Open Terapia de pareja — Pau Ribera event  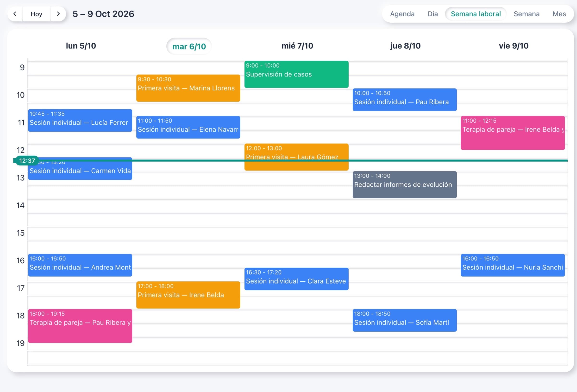(x=80, y=326)
